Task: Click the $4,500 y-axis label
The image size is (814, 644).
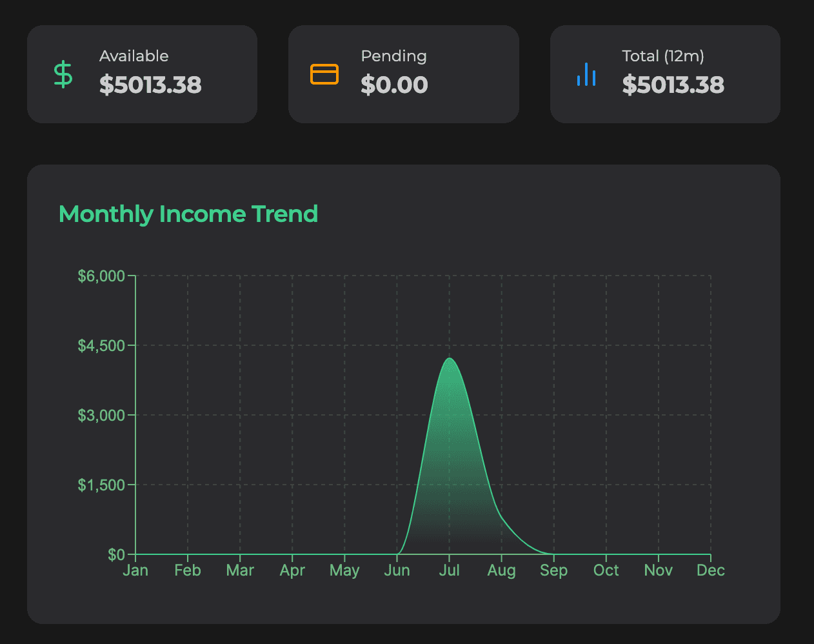Action: click(x=101, y=346)
